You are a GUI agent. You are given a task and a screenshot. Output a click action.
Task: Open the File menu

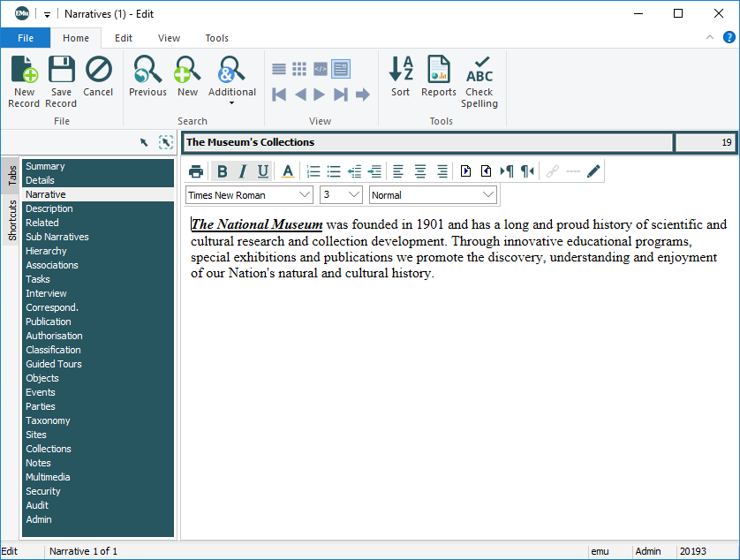pyautogui.click(x=26, y=38)
